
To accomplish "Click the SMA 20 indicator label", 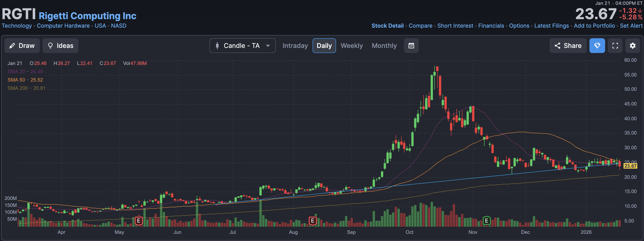I will 16,72.
